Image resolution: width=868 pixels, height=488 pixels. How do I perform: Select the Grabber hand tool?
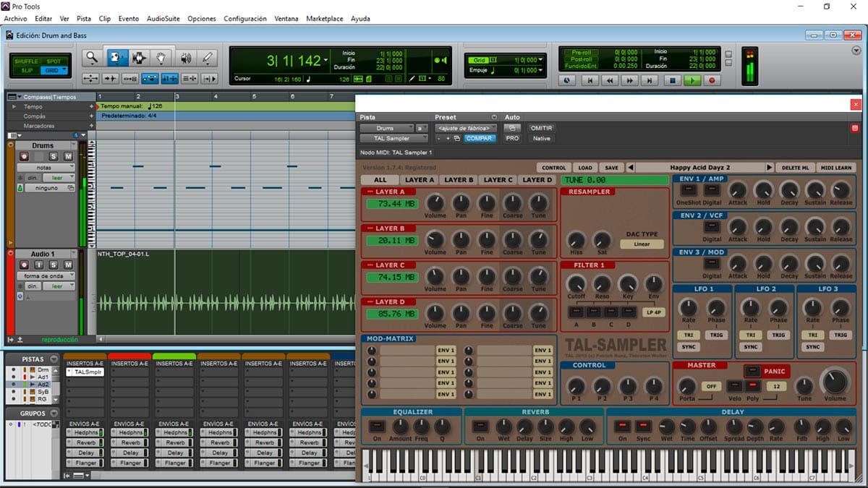click(x=161, y=59)
